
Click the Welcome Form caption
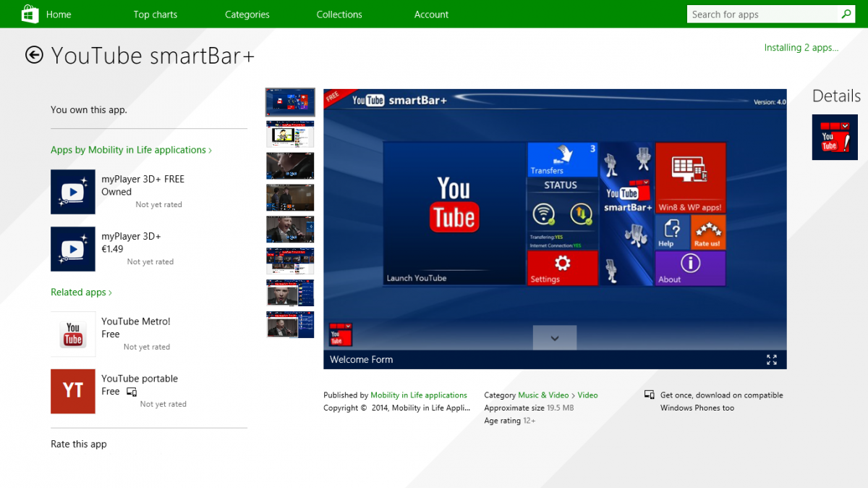362,360
